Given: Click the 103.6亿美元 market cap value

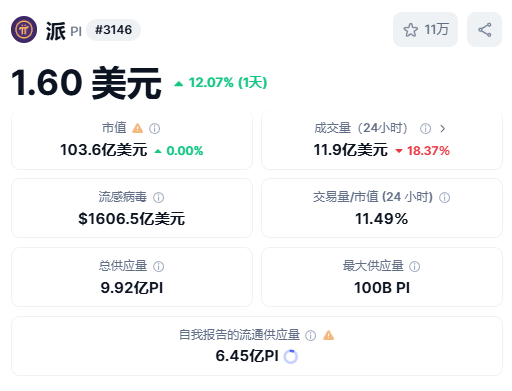Looking at the screenshot, I should pyautogui.click(x=104, y=150).
